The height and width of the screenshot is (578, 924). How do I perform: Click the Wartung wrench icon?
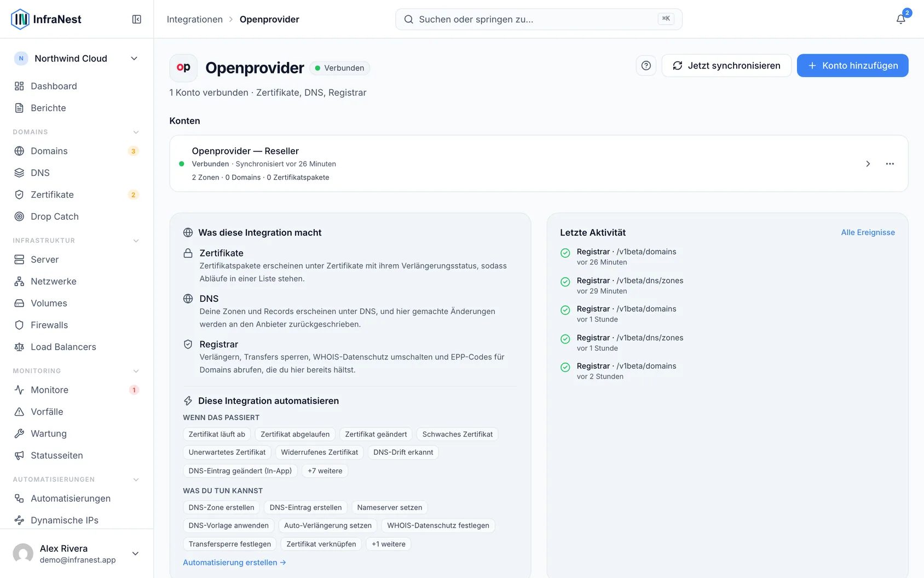tap(19, 433)
